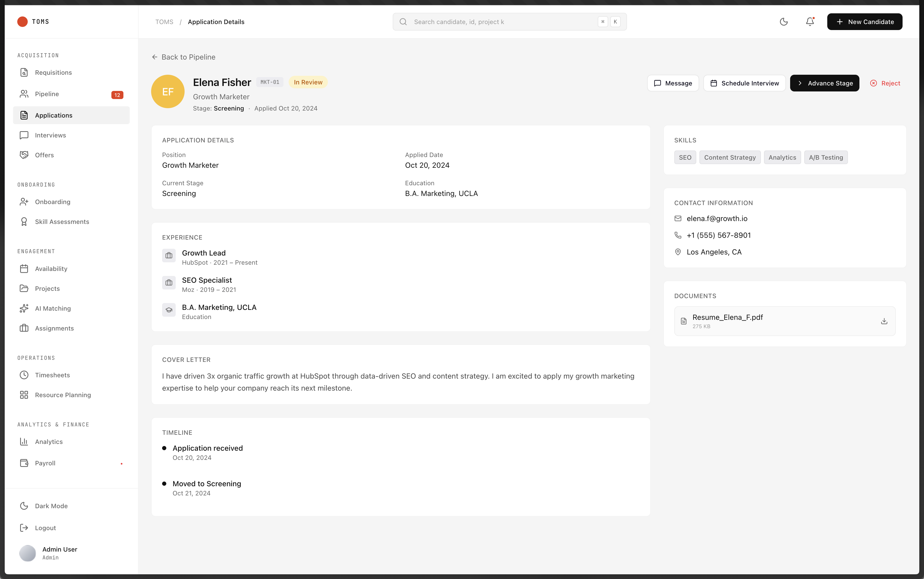
Task: Click Schedule Interview button
Action: [744, 83]
